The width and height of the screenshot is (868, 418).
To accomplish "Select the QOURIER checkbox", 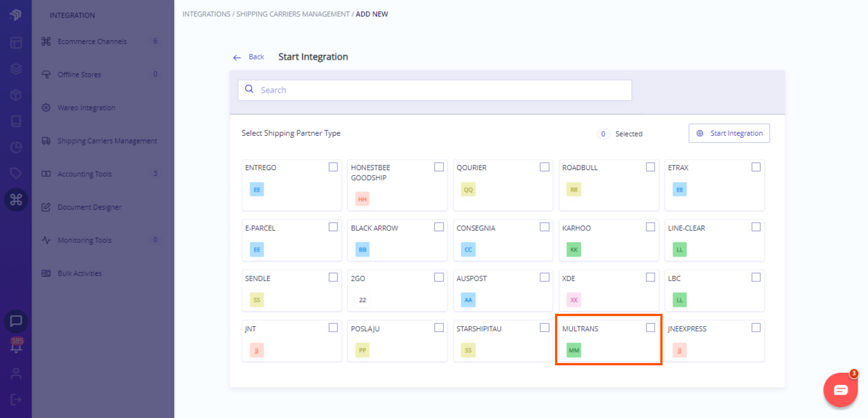I will click(545, 167).
